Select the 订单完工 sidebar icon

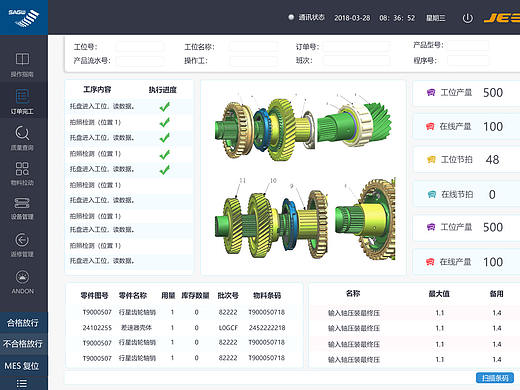tap(22, 96)
